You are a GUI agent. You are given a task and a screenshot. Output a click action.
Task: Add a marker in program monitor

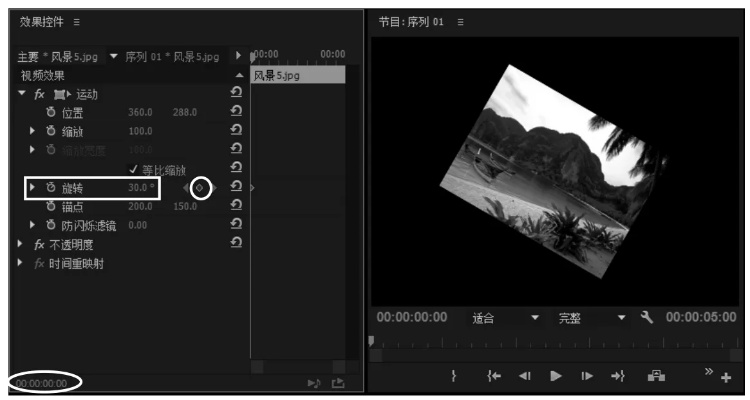coord(453,376)
